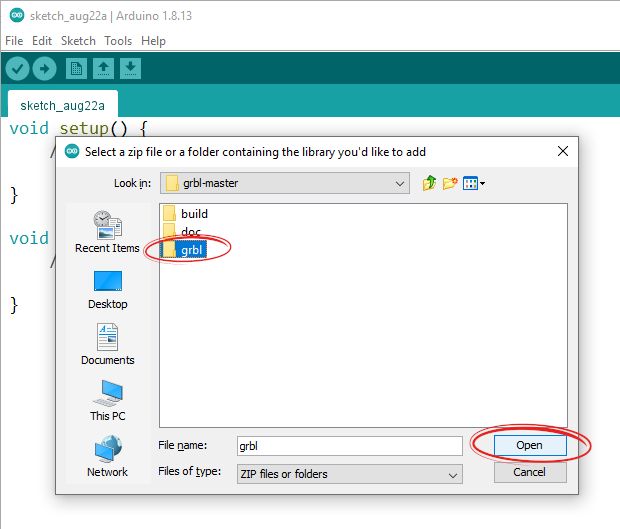The height and width of the screenshot is (529, 620).
Task: Open the Tools menu
Action: click(118, 41)
